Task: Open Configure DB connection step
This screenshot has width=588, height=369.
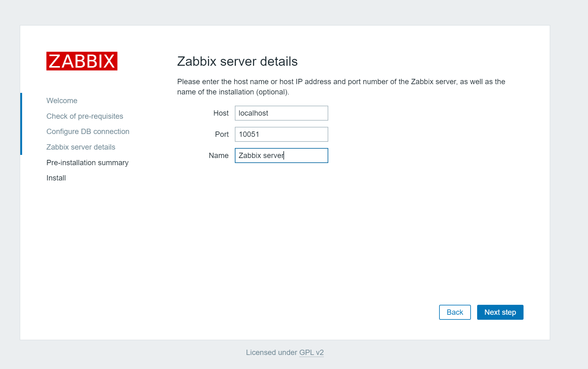Action: click(88, 132)
